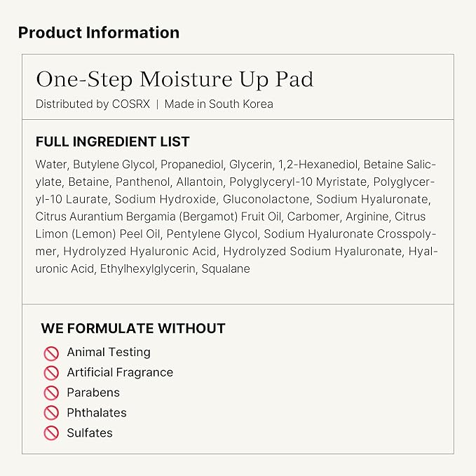Click the Distributed by COSRX text
Screen dimensions: 476x476
click(x=92, y=104)
